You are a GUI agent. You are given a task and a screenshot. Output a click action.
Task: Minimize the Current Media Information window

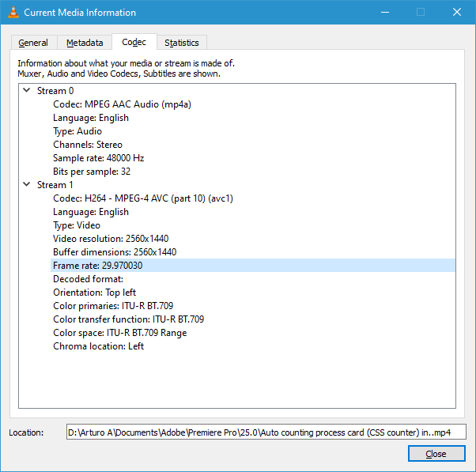pyautogui.click(x=385, y=12)
